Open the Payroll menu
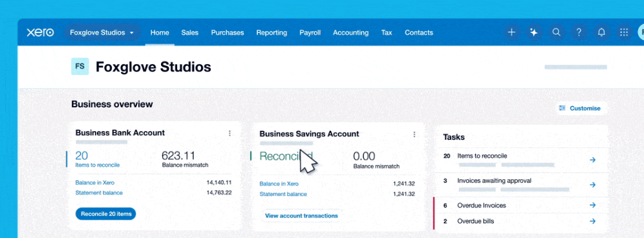This screenshot has height=238, width=644. 310,32
